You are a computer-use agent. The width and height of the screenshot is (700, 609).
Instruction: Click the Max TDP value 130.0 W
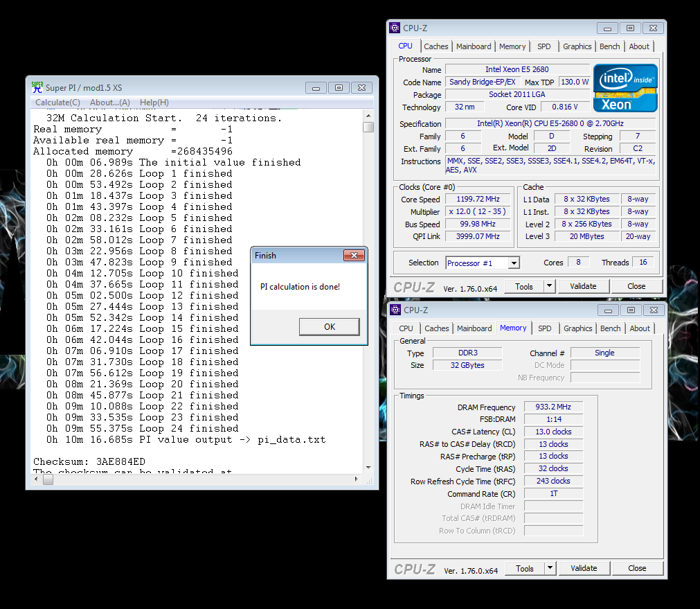[x=575, y=82]
